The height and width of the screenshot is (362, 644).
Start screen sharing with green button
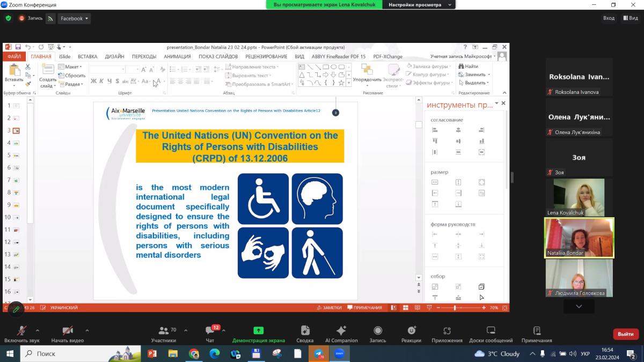coord(258,334)
